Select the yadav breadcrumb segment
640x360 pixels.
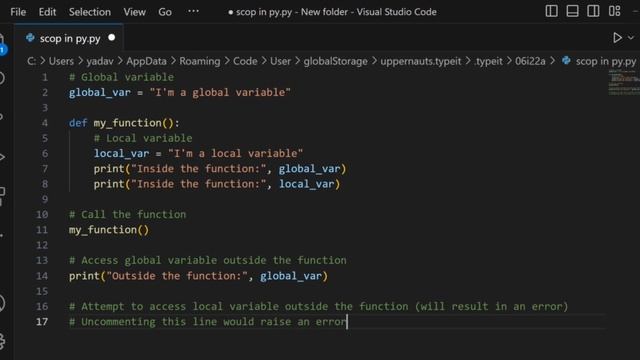(100, 61)
